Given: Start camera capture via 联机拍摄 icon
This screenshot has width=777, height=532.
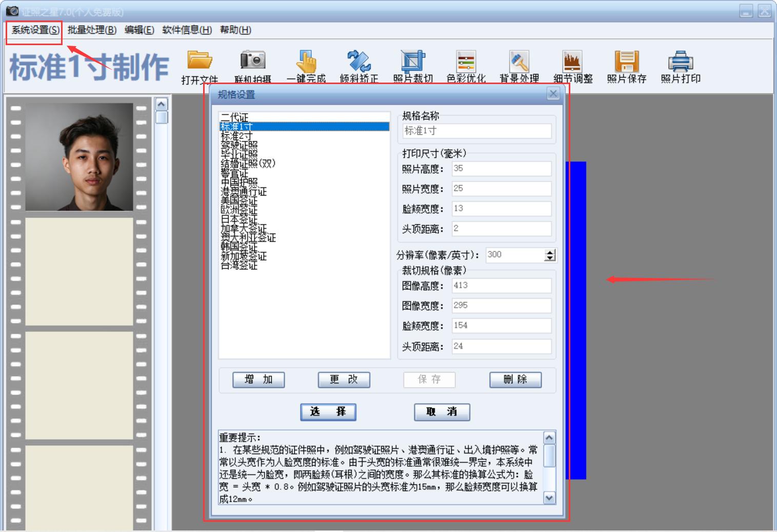Looking at the screenshot, I should coord(253,64).
